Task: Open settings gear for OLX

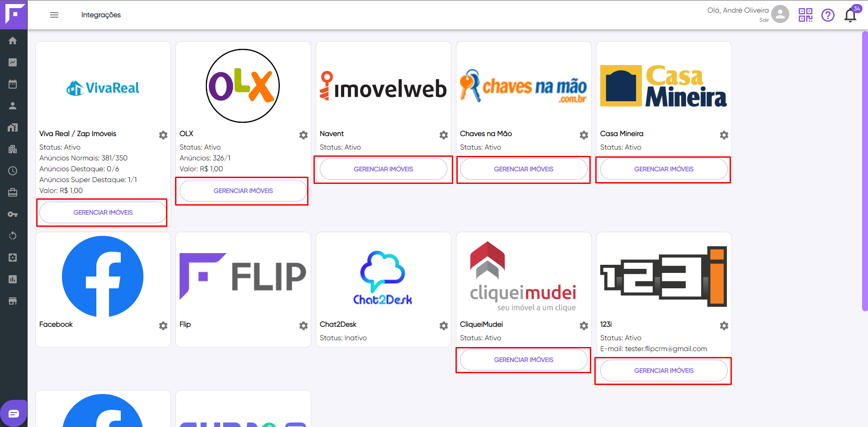Action: [x=304, y=135]
